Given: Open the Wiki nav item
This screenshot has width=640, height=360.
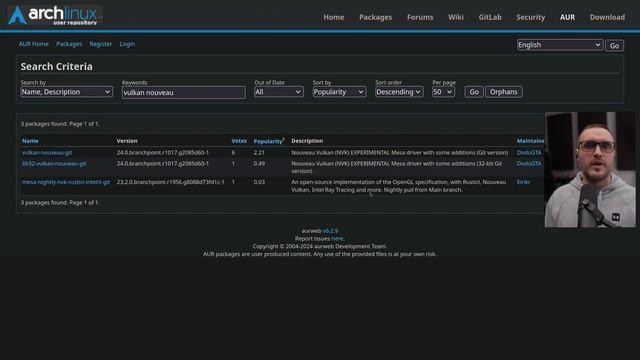Looking at the screenshot, I should pos(456,17).
